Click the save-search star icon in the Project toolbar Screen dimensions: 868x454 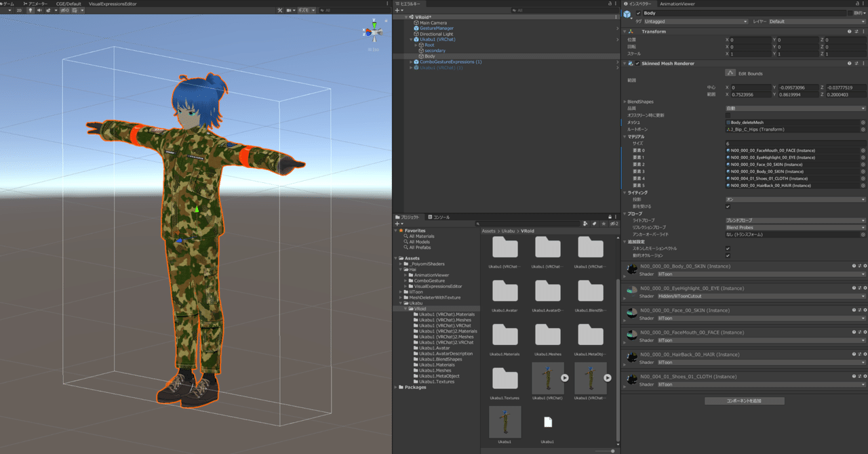(x=604, y=223)
